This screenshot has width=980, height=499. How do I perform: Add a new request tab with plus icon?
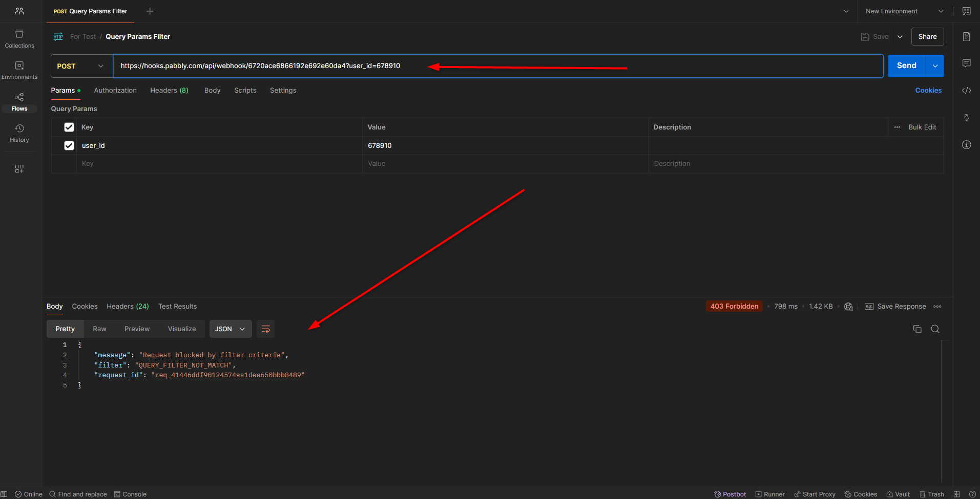pos(150,11)
